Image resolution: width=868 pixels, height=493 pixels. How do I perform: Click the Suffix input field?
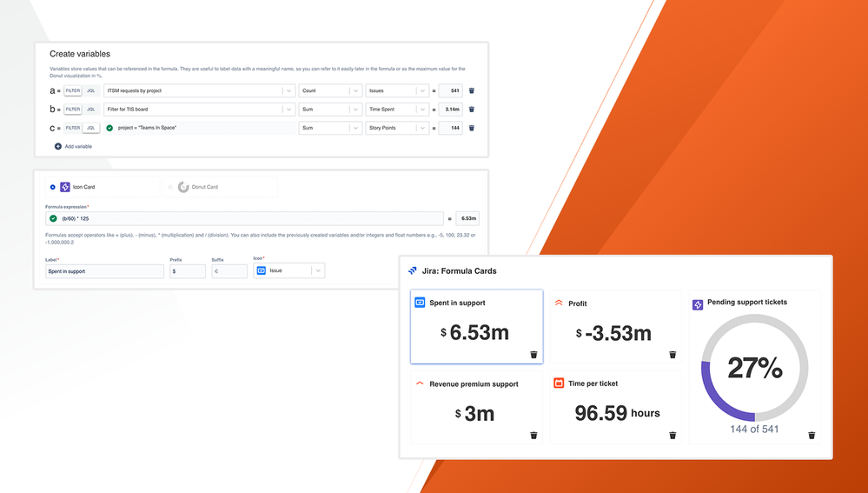229,271
